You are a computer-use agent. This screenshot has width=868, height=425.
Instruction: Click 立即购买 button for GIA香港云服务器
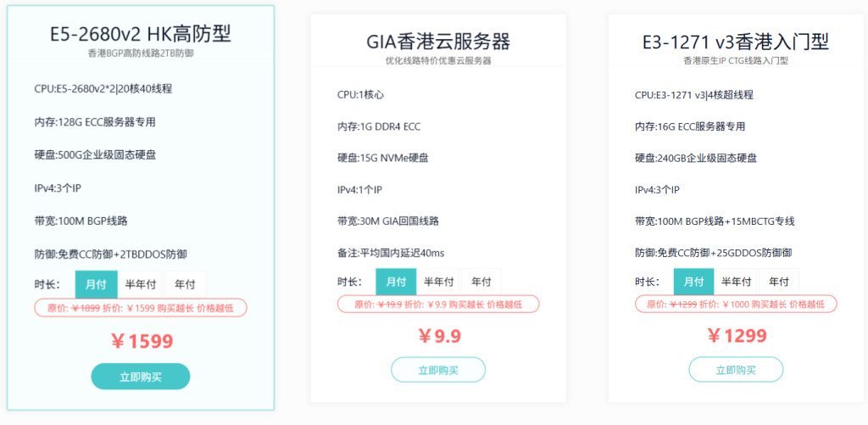tap(438, 370)
